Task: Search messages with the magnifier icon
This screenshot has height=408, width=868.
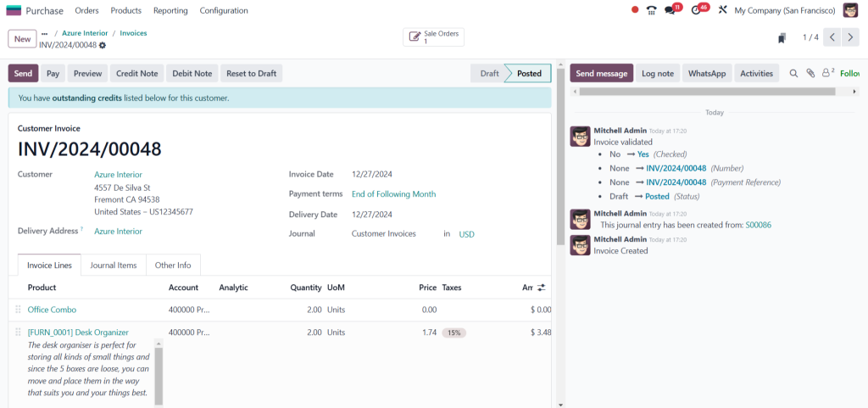Action: click(793, 73)
